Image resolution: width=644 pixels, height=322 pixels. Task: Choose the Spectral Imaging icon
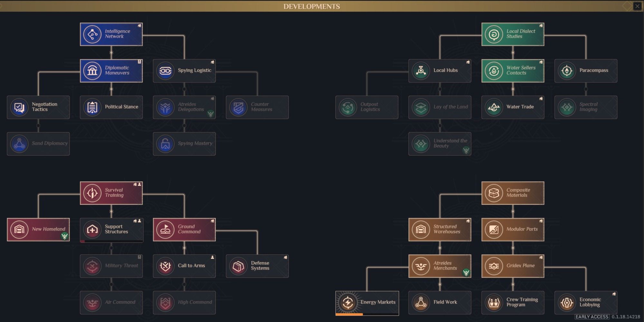click(x=567, y=107)
